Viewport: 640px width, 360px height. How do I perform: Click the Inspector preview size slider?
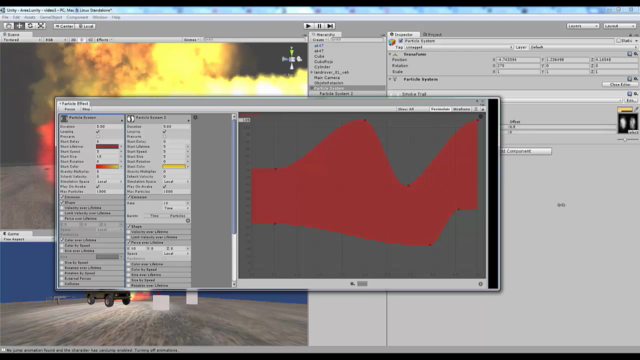pyautogui.click(x=627, y=140)
